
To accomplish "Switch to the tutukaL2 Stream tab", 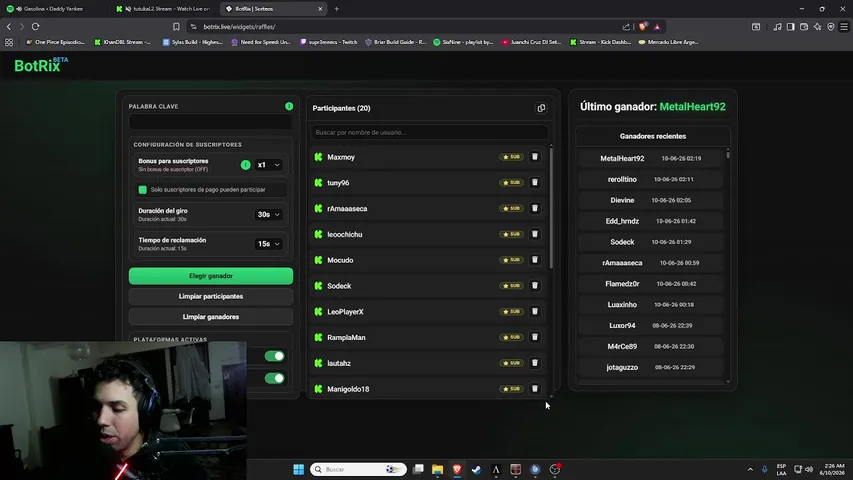I will pos(163,9).
